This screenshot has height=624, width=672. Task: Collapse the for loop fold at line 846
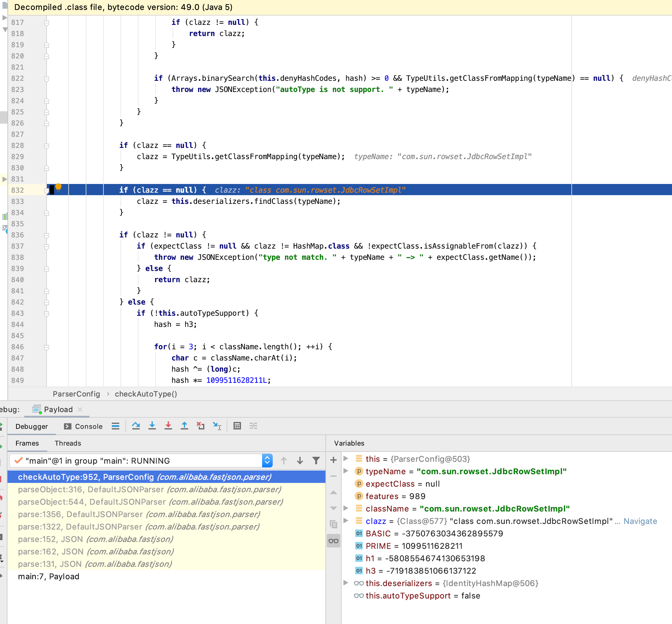(47, 347)
